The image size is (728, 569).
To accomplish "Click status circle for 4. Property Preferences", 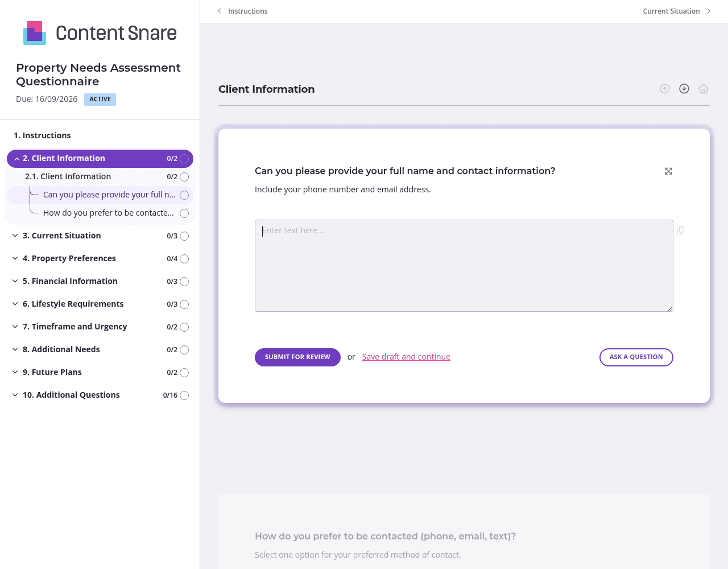I will tap(184, 259).
